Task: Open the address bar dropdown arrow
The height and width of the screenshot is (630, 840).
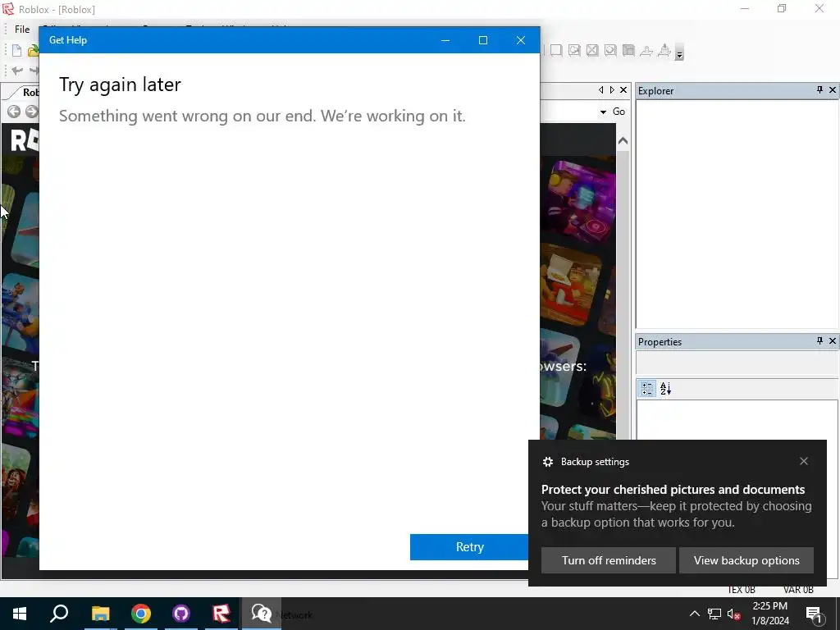Action: coord(603,112)
